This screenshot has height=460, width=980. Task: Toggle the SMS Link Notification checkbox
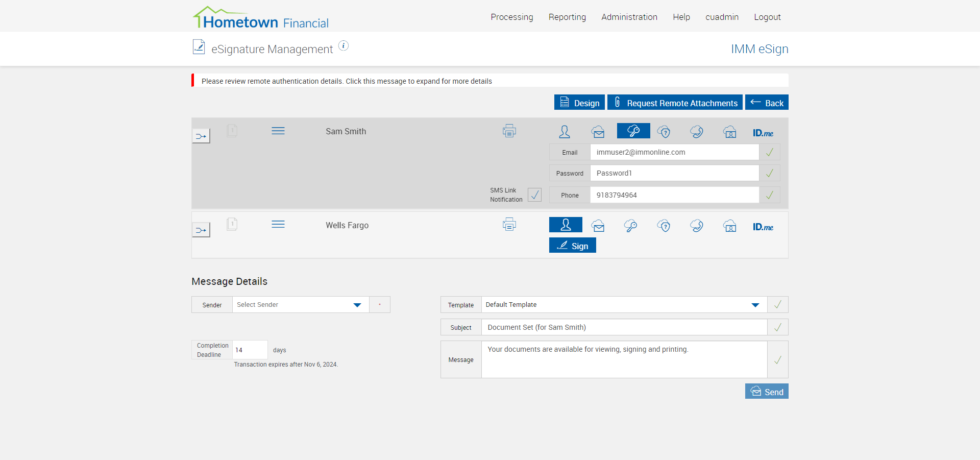pyautogui.click(x=534, y=195)
